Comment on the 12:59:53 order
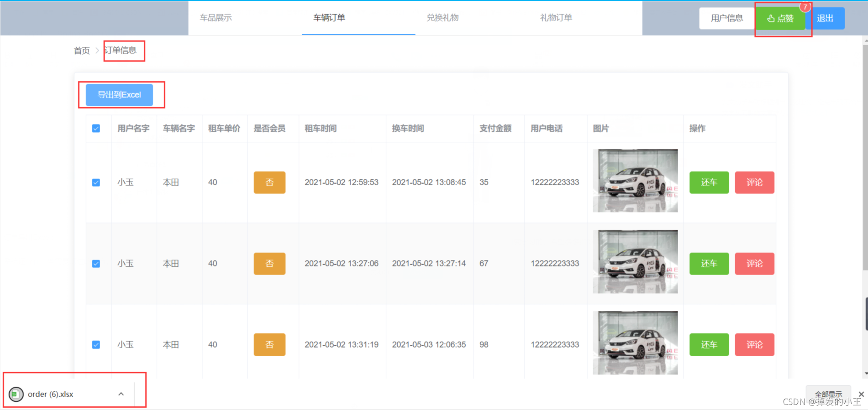This screenshot has width=868, height=410. (x=755, y=182)
